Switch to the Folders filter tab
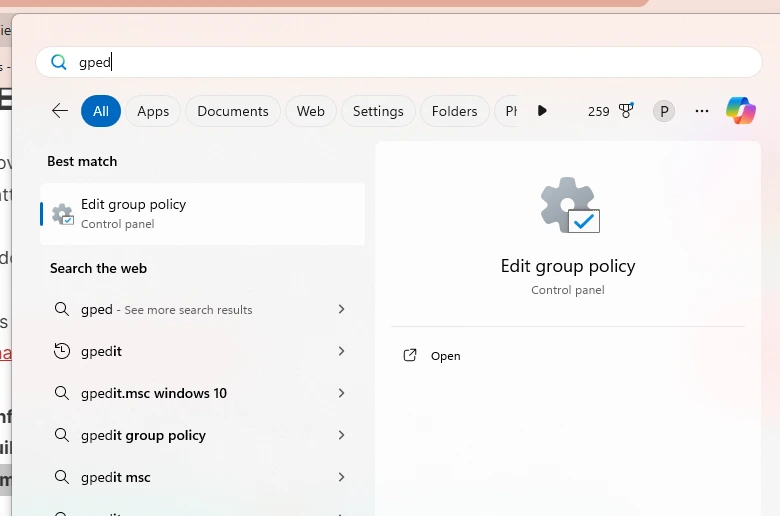780x516 pixels. click(x=454, y=111)
